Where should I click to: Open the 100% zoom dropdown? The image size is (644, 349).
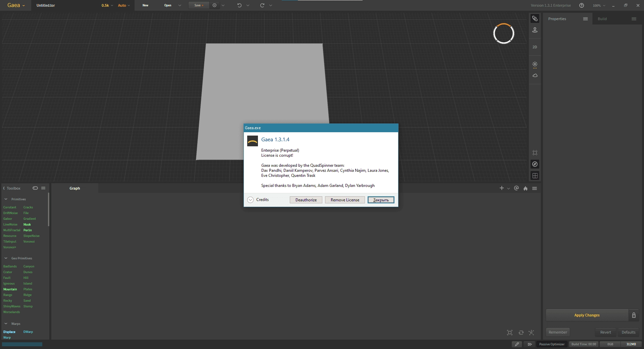tap(599, 5)
